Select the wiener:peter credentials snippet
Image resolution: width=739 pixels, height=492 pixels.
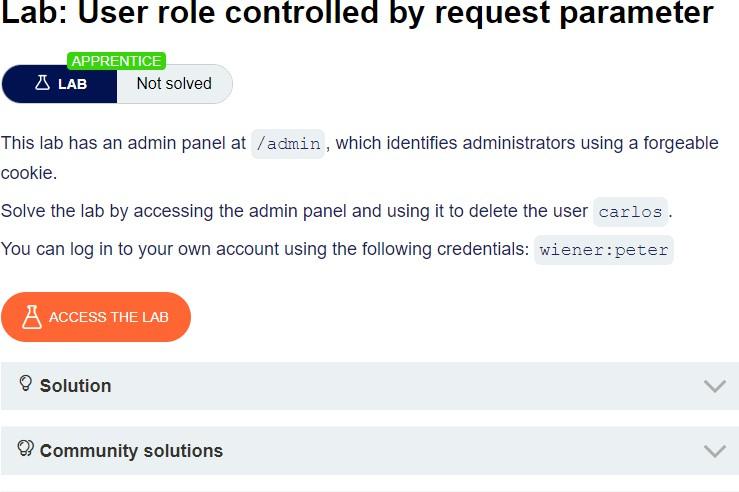tap(604, 250)
